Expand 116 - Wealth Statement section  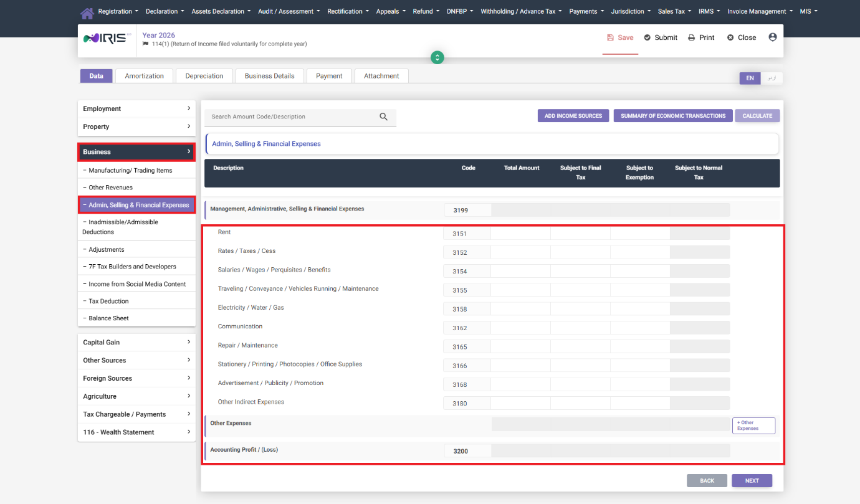[136, 432]
